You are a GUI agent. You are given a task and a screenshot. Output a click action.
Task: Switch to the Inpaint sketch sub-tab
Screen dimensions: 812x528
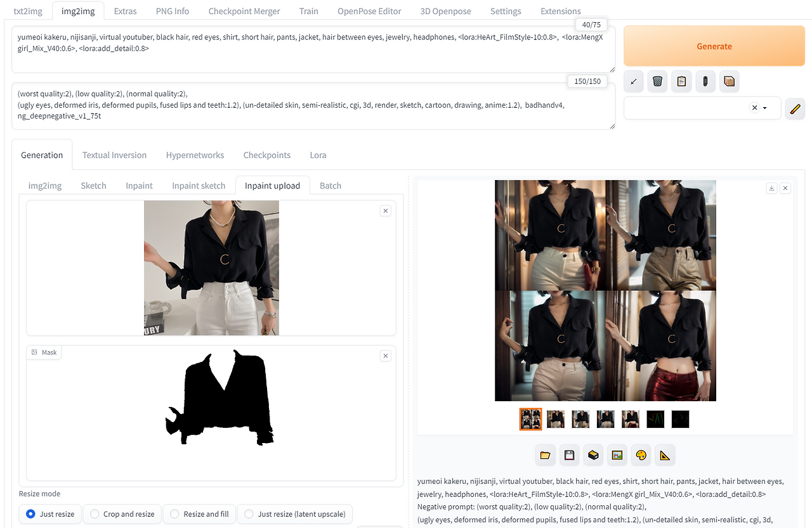pyautogui.click(x=199, y=185)
